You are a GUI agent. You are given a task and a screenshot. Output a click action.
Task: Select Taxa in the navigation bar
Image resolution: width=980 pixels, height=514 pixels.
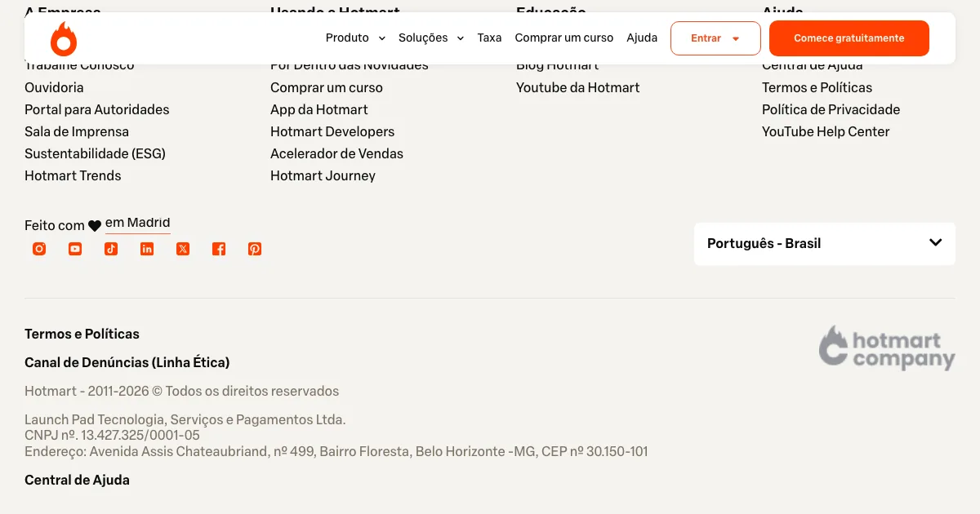[x=489, y=38]
